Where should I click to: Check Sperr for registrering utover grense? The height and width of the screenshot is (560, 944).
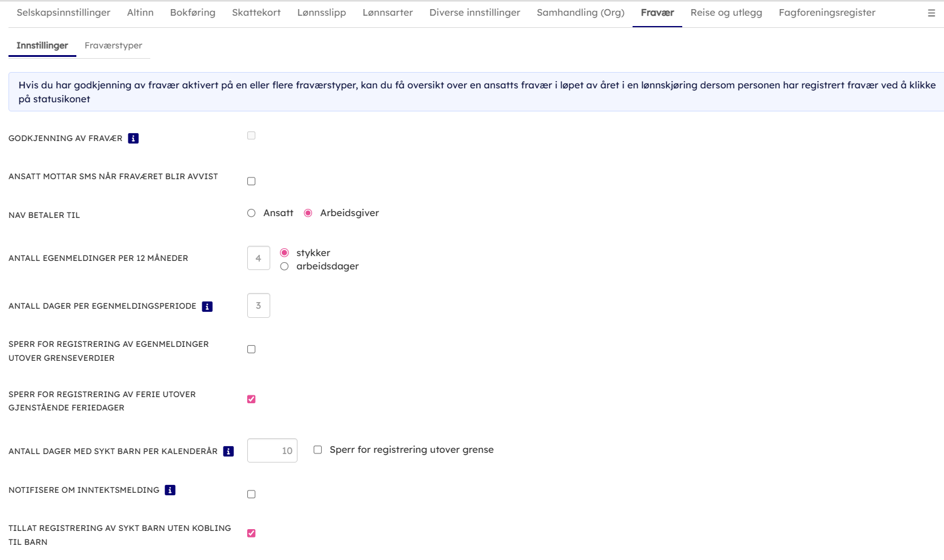tap(317, 449)
